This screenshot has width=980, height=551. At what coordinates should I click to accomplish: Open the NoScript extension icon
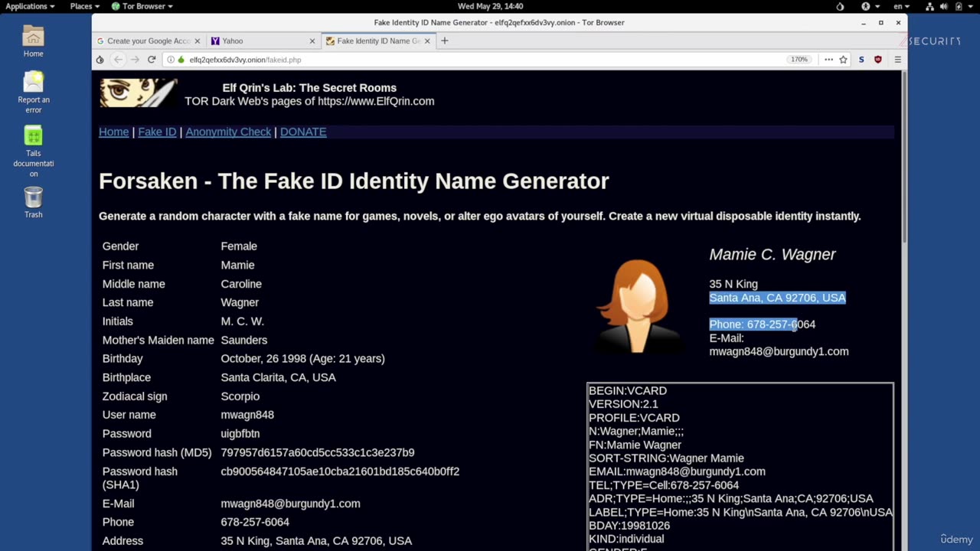pyautogui.click(x=861, y=60)
